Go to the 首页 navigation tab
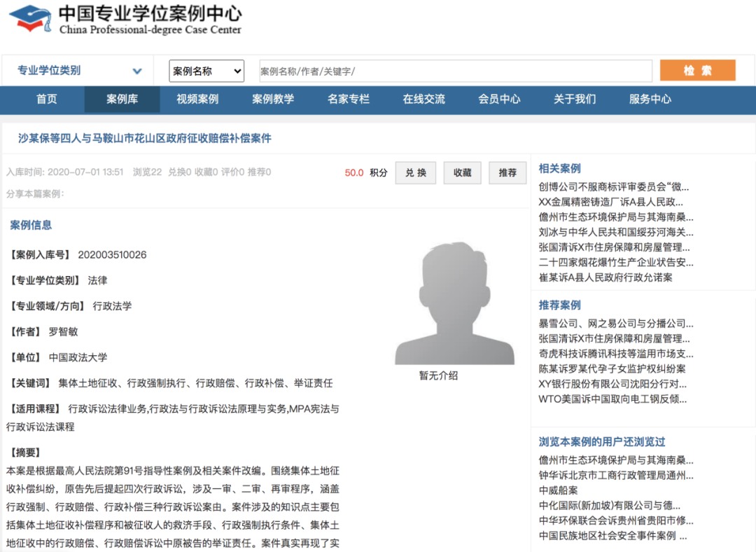 (x=47, y=99)
